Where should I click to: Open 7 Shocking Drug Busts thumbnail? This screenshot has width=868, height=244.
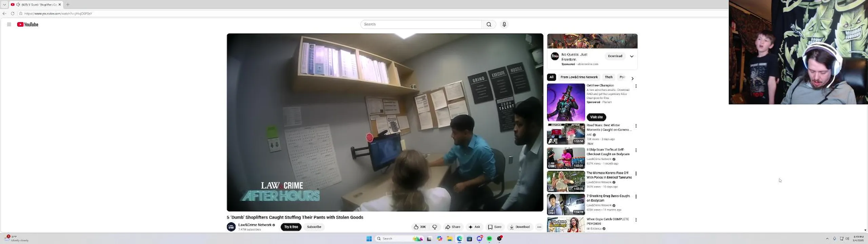point(566,204)
